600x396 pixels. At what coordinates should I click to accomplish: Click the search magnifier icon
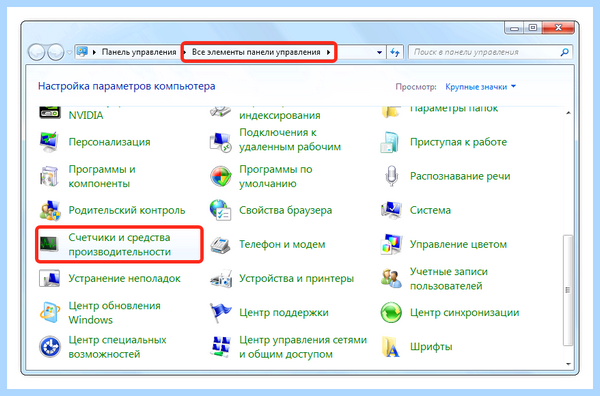(x=564, y=52)
